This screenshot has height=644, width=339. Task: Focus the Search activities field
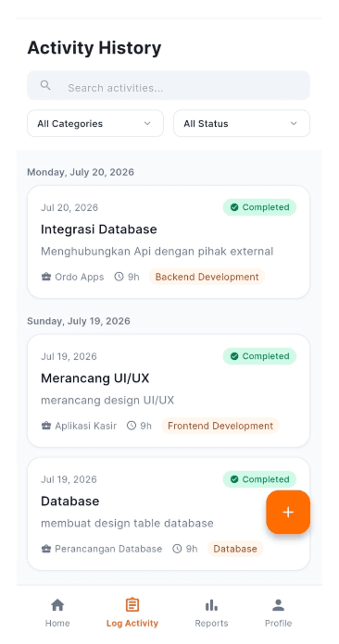169,85
